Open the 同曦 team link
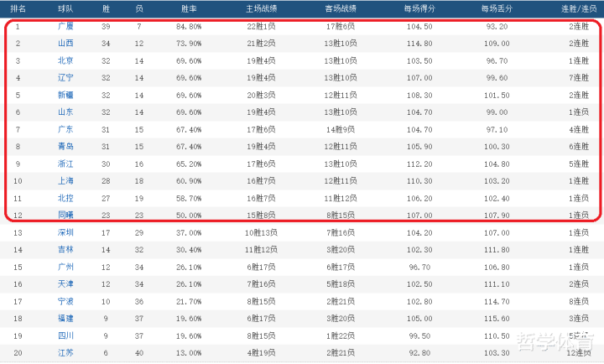 click(65, 215)
